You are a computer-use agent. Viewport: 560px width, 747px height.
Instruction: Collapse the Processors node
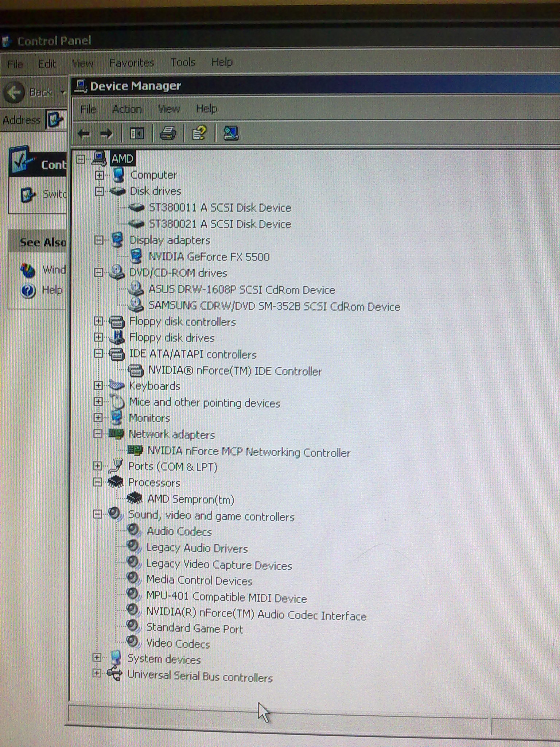coord(97,482)
